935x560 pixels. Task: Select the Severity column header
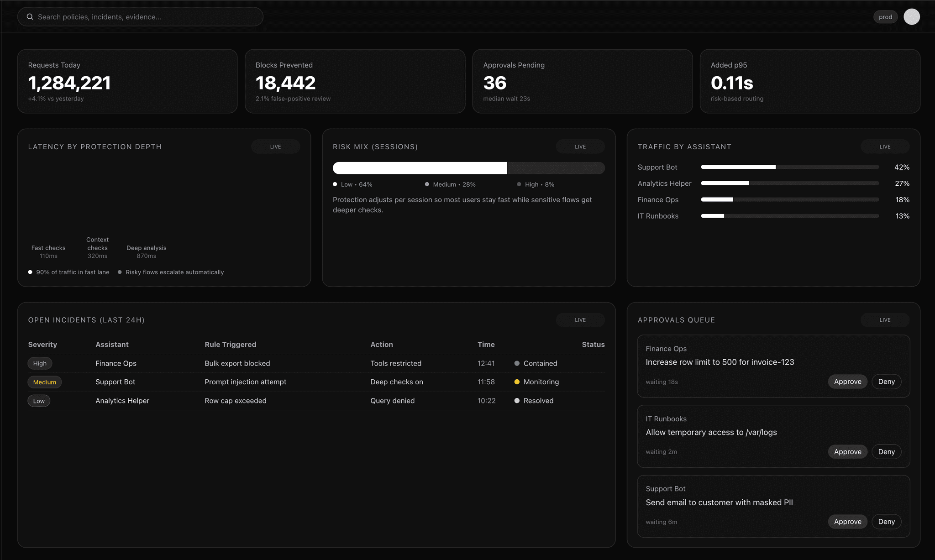42,345
